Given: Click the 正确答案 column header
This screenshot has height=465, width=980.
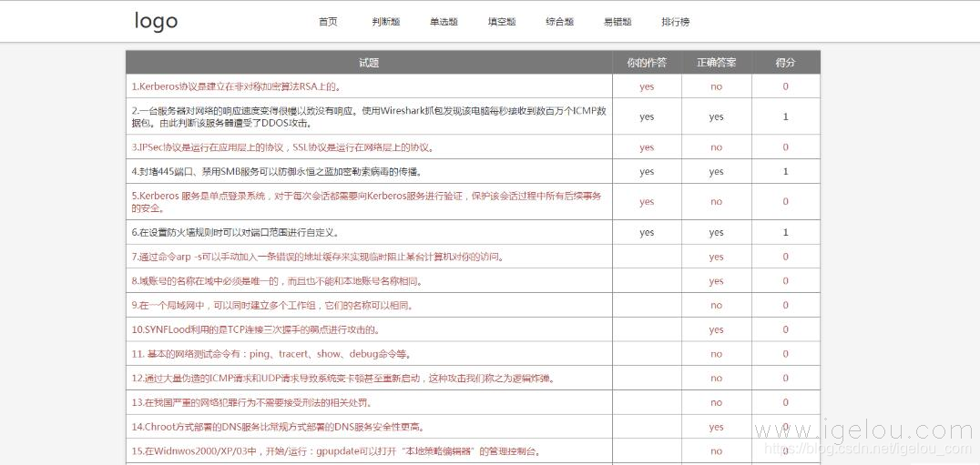Looking at the screenshot, I should [716, 63].
